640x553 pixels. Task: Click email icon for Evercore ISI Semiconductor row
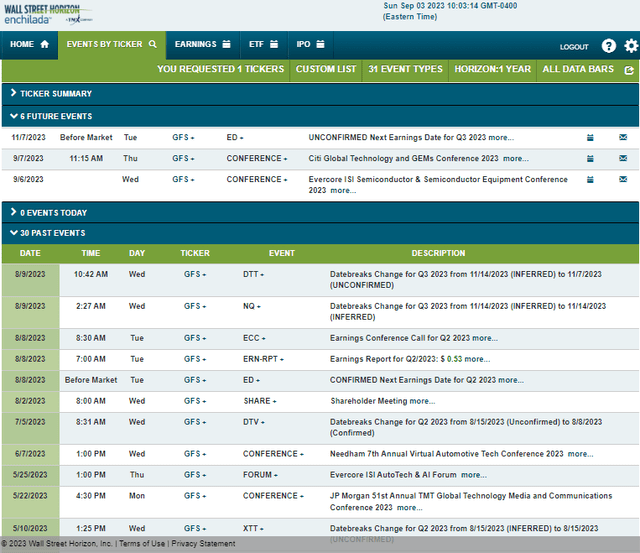click(x=623, y=179)
